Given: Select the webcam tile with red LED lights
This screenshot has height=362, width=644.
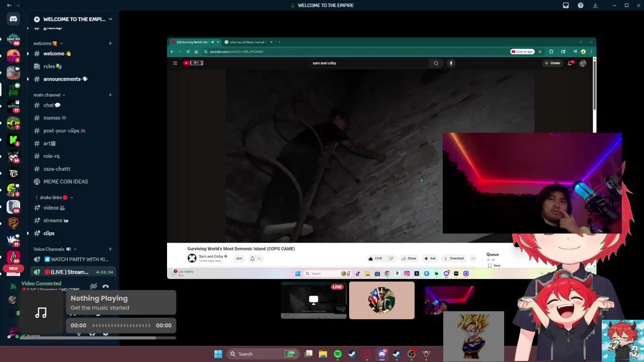Looking at the screenshot, I should tap(450, 301).
